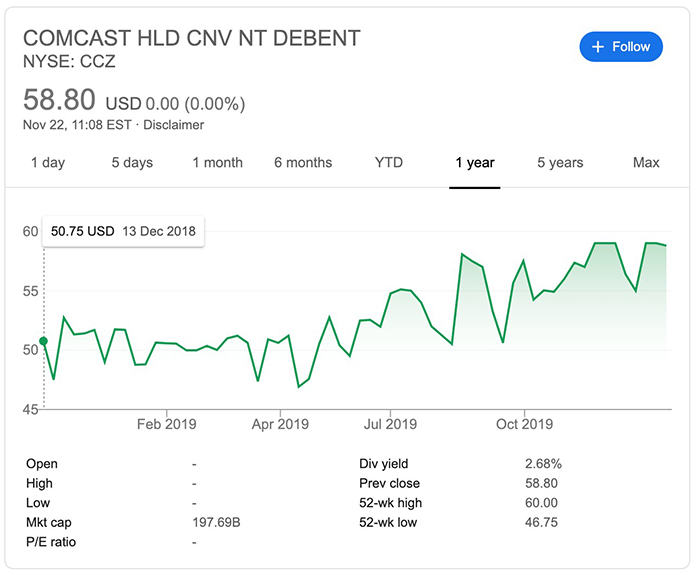Click the blue Follow button
The width and height of the screenshot is (700, 580).
coord(620,47)
